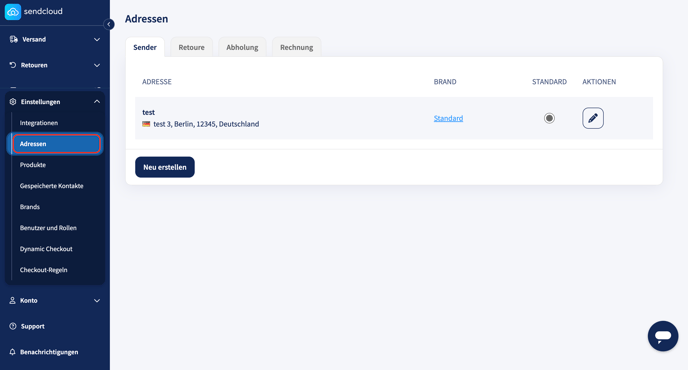688x370 pixels.
Task: Expand the Versand menu chevron
Action: [97, 40]
